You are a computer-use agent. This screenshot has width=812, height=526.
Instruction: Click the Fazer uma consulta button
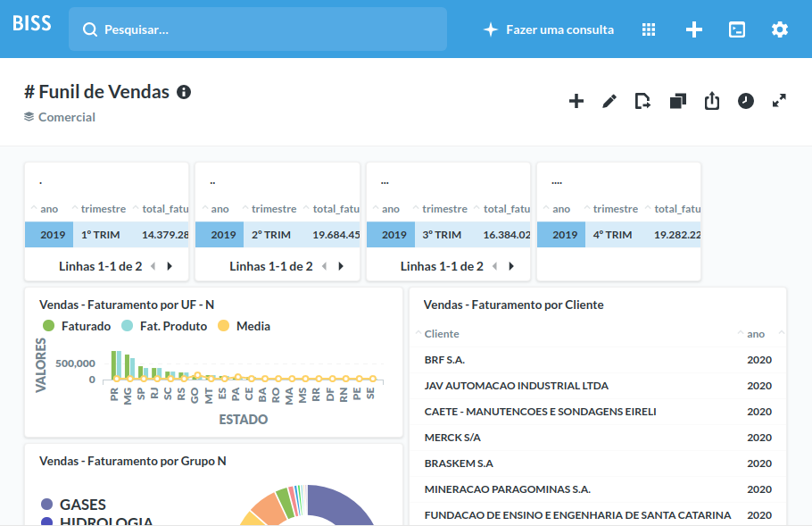click(x=549, y=29)
